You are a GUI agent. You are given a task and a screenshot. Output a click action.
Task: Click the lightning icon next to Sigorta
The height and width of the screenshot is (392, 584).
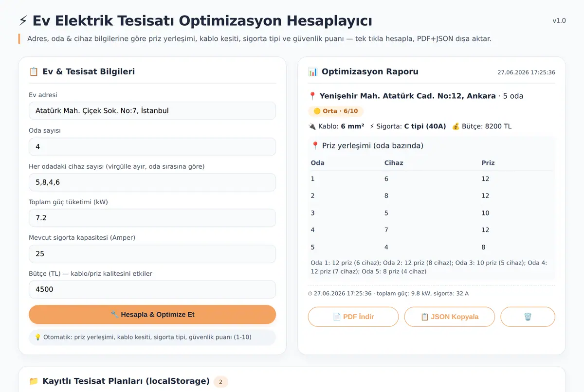click(372, 126)
